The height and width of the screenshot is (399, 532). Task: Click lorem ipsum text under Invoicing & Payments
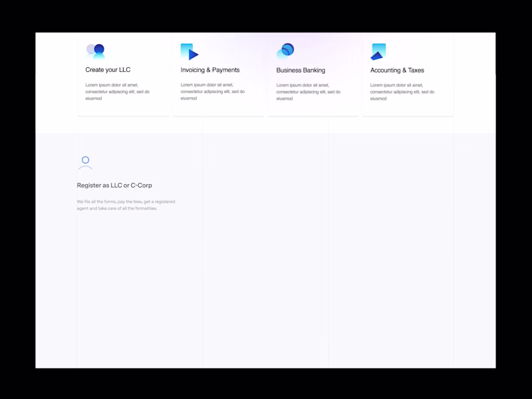(x=213, y=92)
